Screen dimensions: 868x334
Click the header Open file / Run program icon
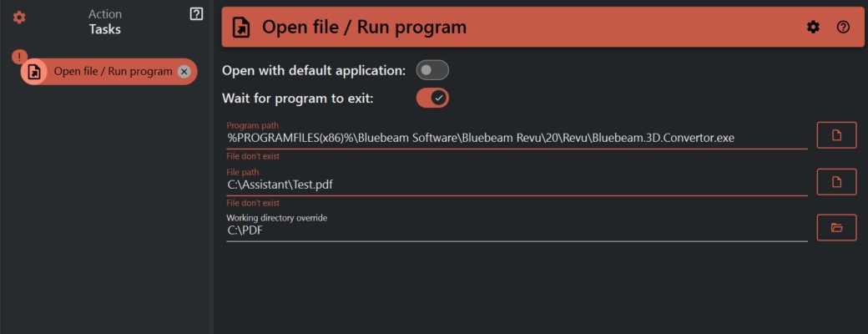[x=241, y=28]
